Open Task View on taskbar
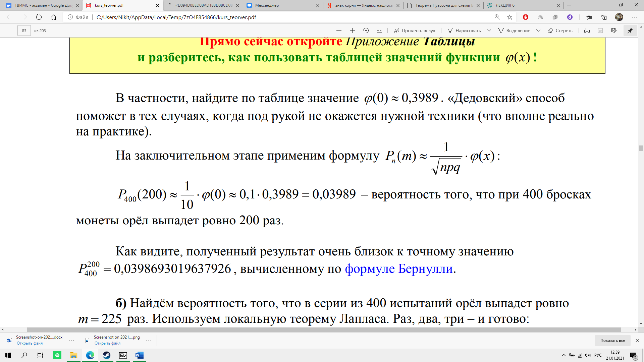Image resolution: width=644 pixels, height=362 pixels. click(40, 355)
